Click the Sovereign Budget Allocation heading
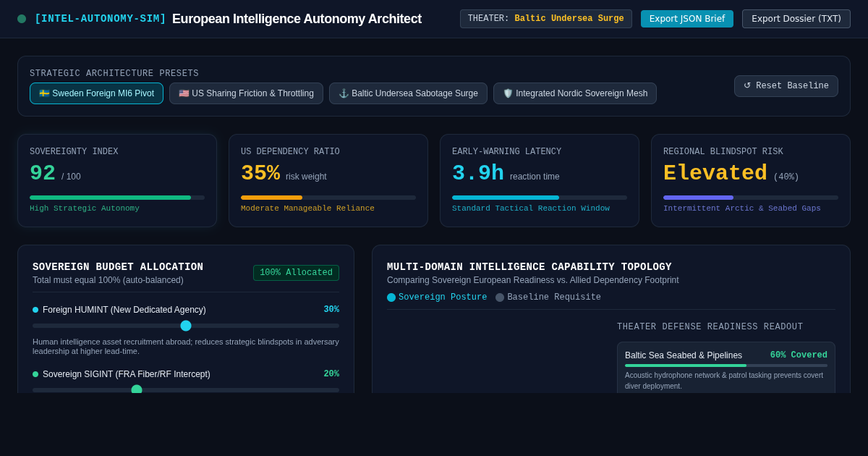868x456 pixels. (x=118, y=267)
